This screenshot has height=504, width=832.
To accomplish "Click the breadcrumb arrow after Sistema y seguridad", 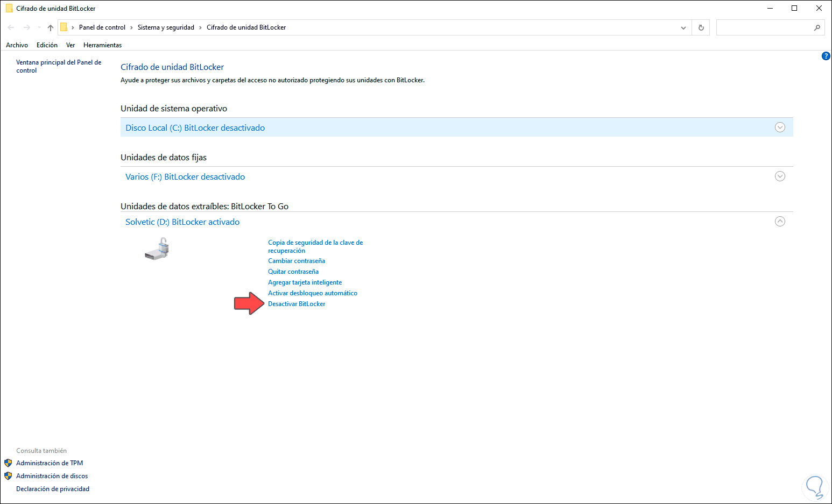I will 200,27.
